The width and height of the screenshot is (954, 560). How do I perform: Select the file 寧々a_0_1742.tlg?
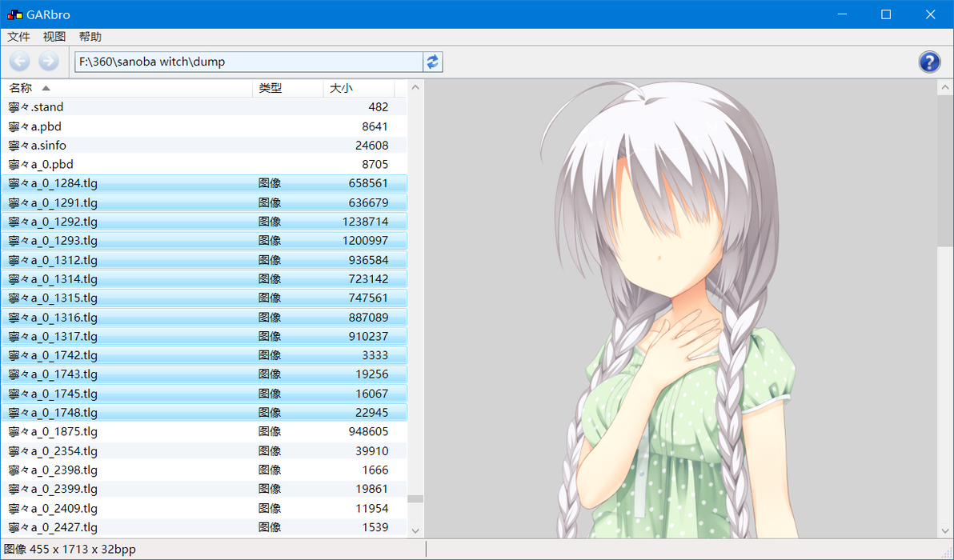click(204, 355)
